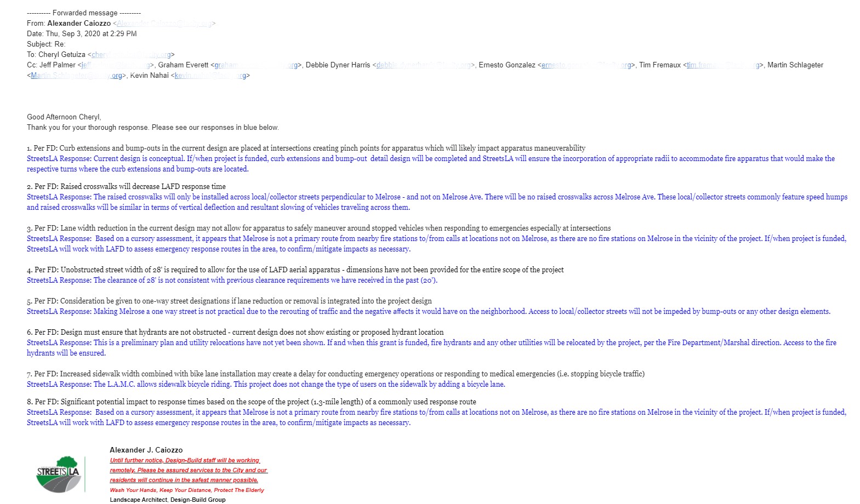Open Graham Everett's email link
This screenshot has height=504, width=860.
tap(255, 65)
